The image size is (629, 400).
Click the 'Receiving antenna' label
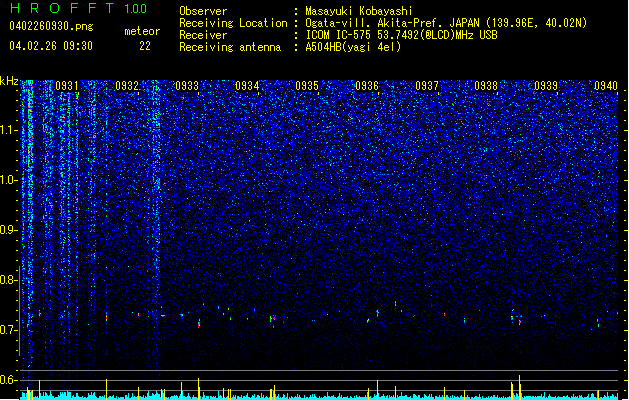tap(230, 47)
